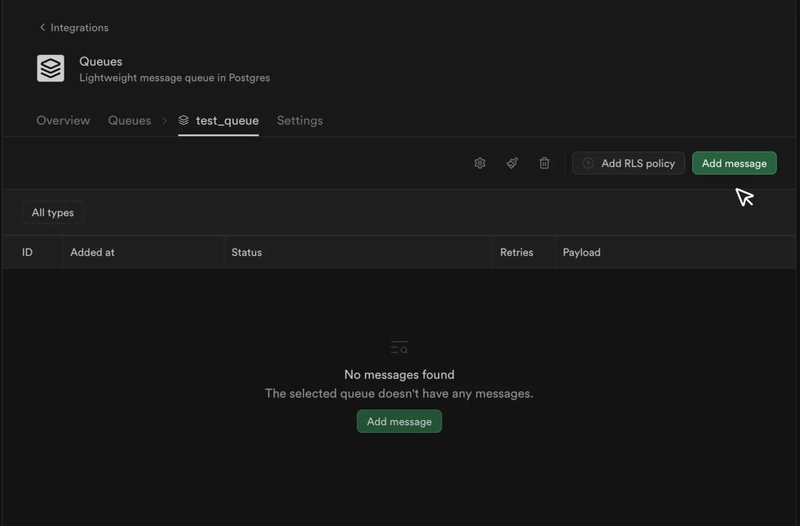Click the purge queue brush icon
Image resolution: width=800 pixels, height=526 pixels.
pos(512,163)
